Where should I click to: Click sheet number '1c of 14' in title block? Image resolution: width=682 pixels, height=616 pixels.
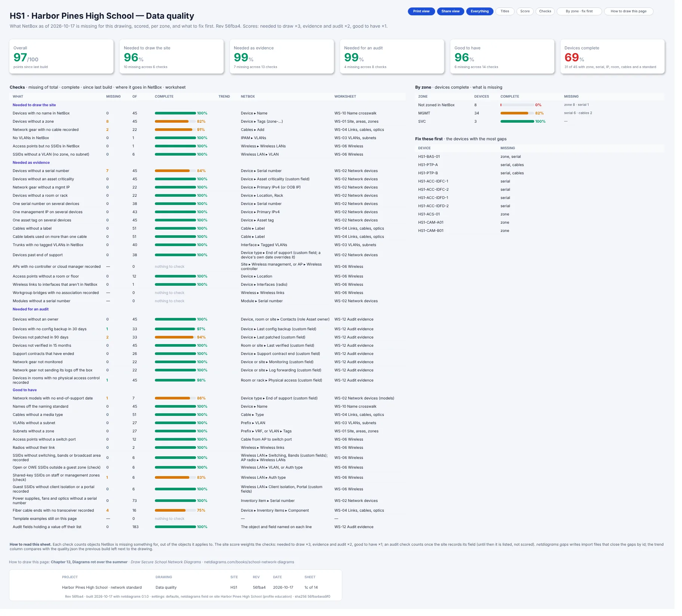pyautogui.click(x=311, y=588)
